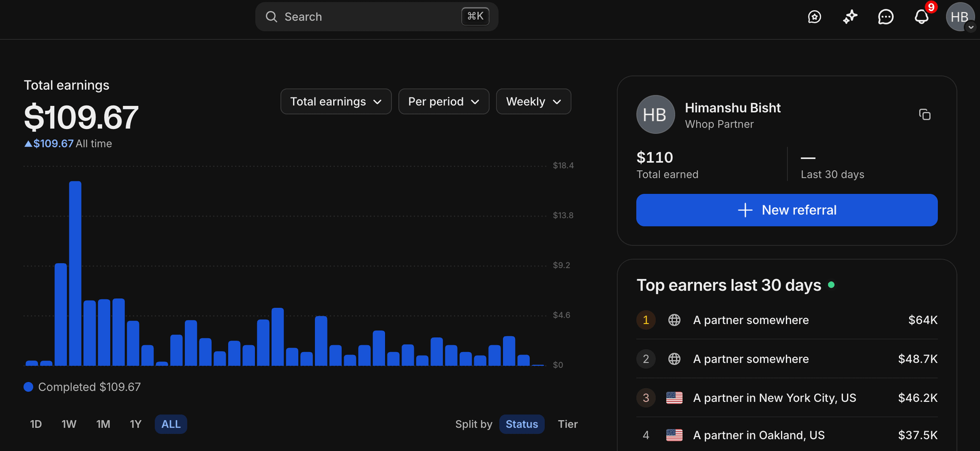Click the $48.7K earner amount
The width and height of the screenshot is (980, 451).
[918, 359]
